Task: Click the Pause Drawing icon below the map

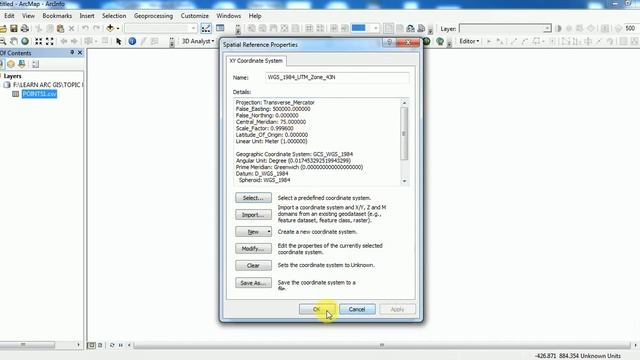Action: point(121,345)
